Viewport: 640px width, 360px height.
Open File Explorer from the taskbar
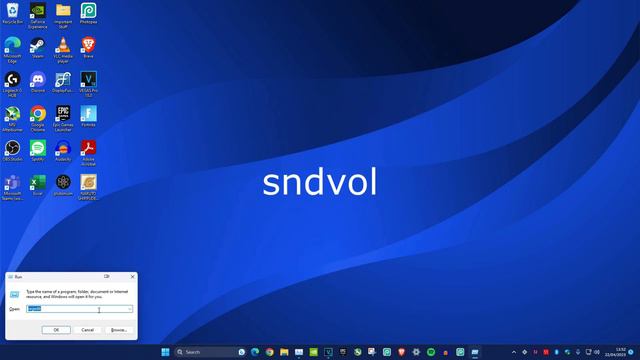[x=284, y=352]
